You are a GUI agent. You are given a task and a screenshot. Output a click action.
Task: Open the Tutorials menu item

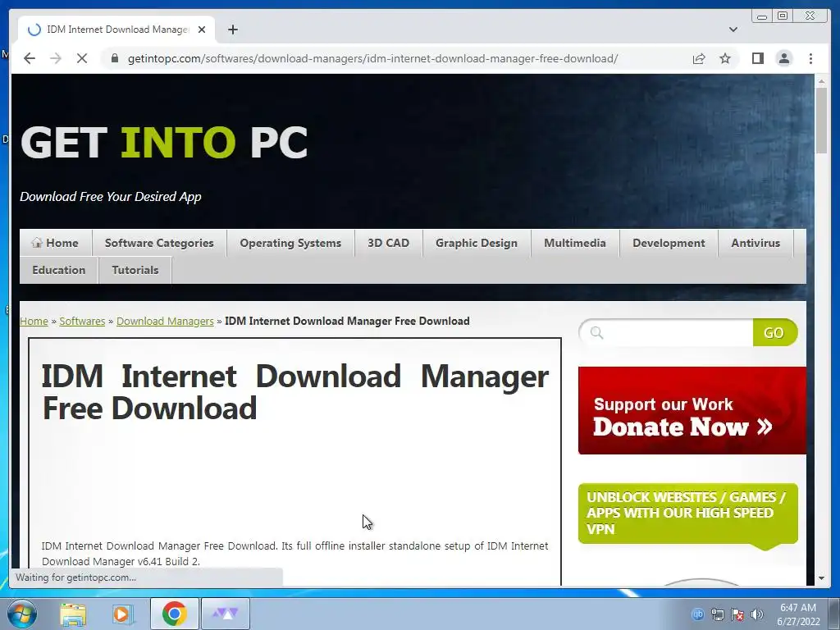coord(135,270)
